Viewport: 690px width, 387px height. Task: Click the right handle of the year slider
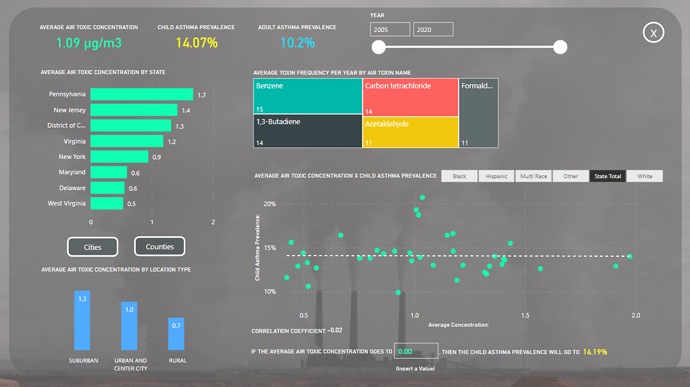pos(560,47)
